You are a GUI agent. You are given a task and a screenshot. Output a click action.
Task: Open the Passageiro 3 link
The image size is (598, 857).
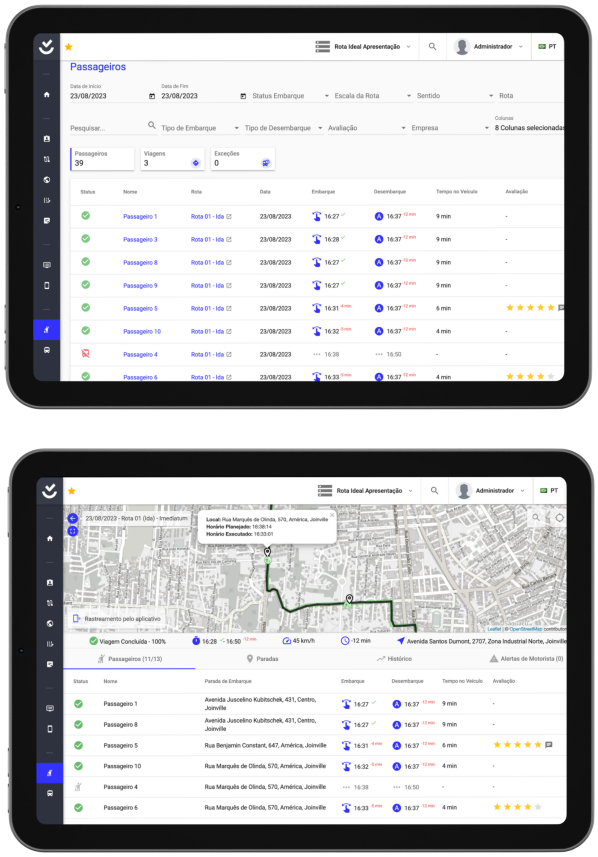(x=140, y=239)
